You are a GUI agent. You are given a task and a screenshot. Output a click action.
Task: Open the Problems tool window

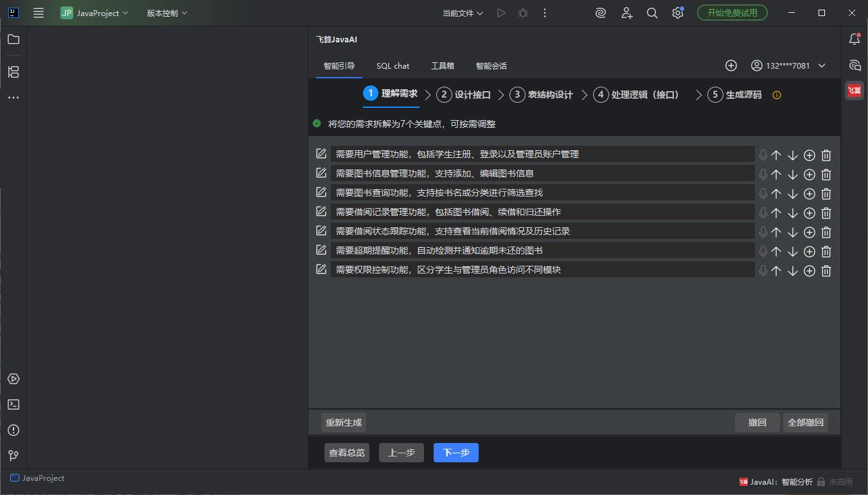pos(13,430)
